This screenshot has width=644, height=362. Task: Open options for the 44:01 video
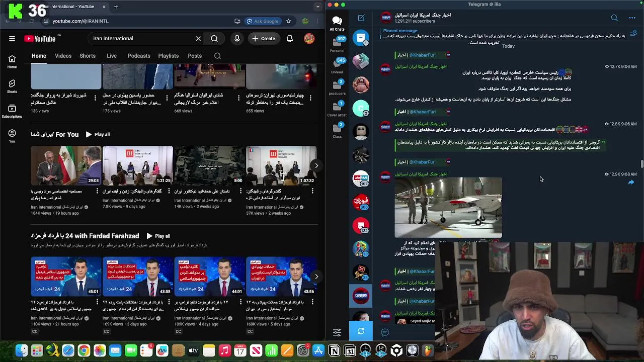[240, 302]
